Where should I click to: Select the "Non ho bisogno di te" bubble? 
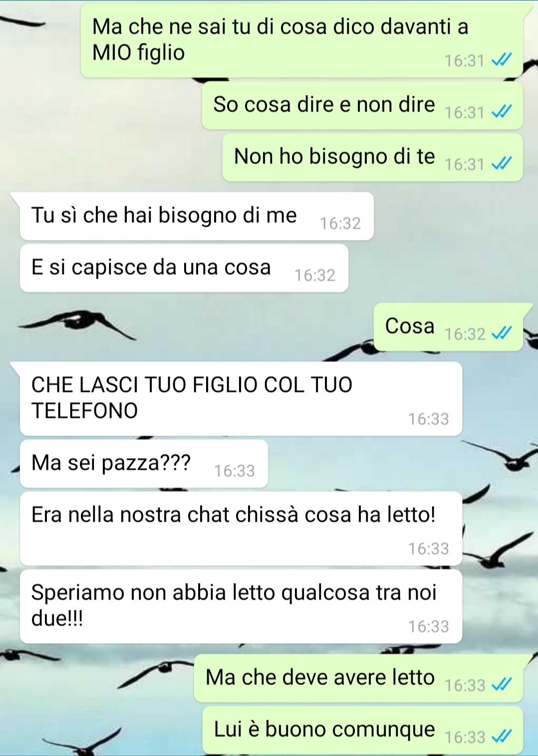372,157
